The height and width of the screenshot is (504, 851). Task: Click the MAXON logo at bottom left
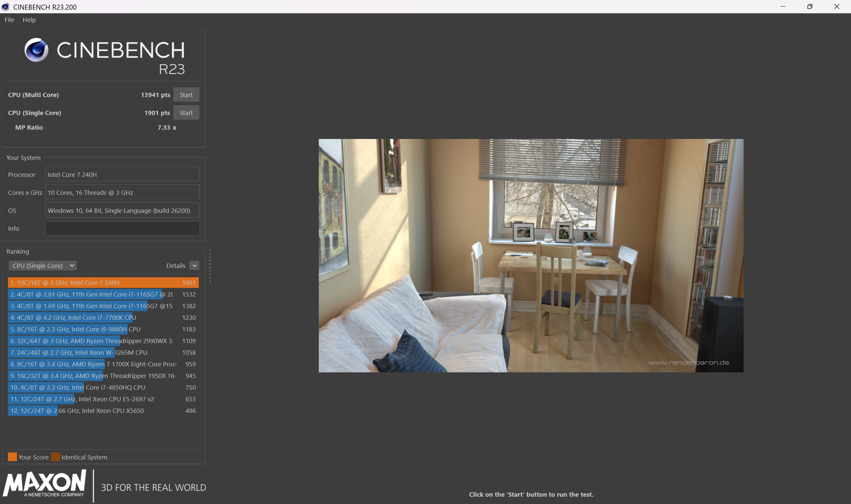tap(45, 483)
